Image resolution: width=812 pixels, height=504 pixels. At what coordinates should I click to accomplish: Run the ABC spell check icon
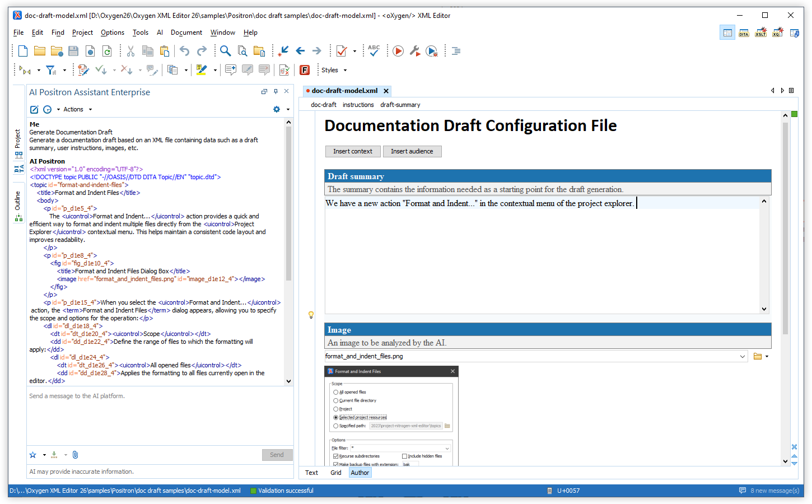point(374,51)
